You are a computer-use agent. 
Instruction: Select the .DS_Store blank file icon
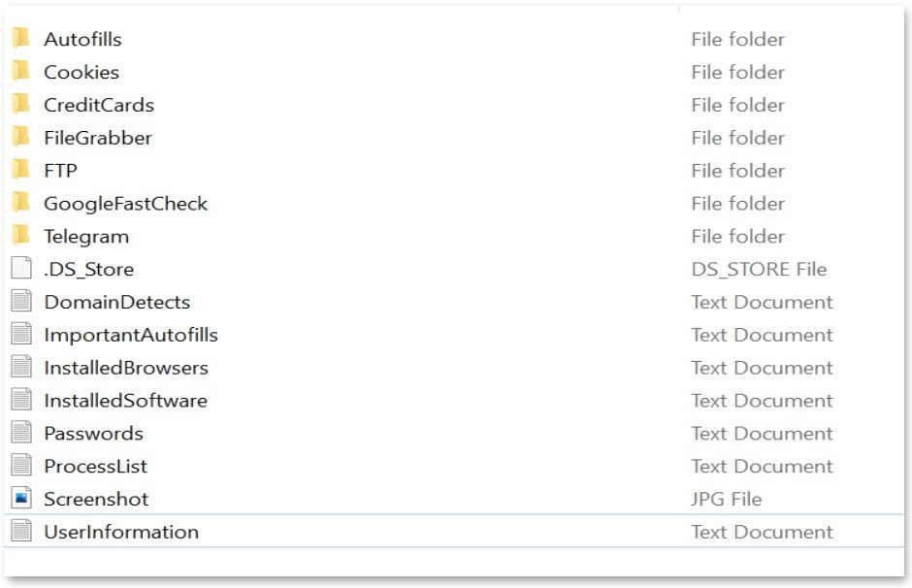tap(21, 269)
